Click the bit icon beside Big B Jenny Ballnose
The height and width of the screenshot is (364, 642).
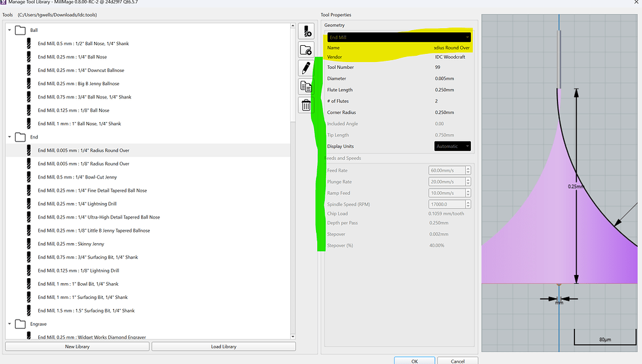click(29, 83)
